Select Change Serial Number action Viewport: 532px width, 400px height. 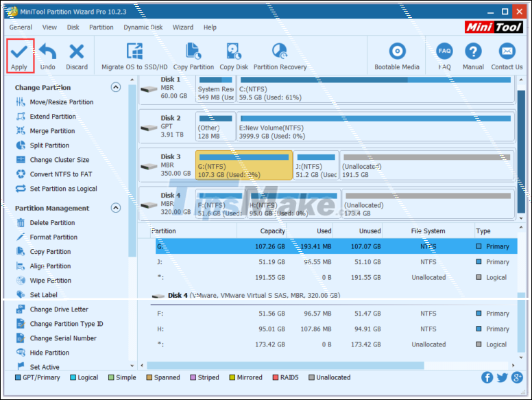coord(56,338)
